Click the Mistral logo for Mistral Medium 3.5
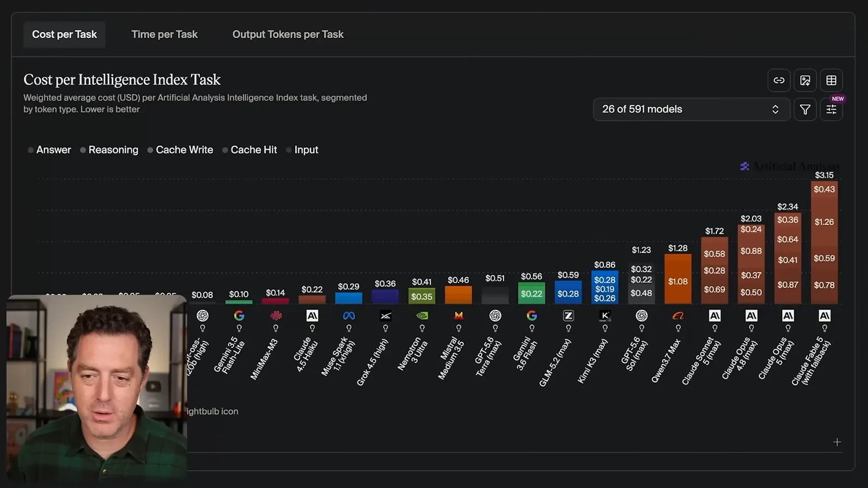The width and height of the screenshot is (868, 488). pyautogui.click(x=458, y=316)
